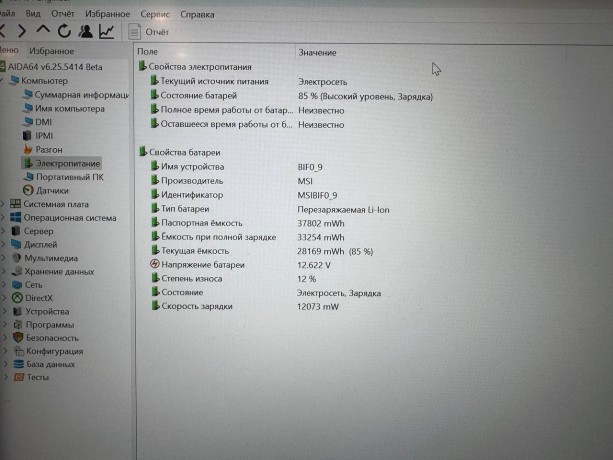Viewport: 613px width, 460px height.
Task: Select the Паспортная ёмкость row
Action: (x=248, y=223)
